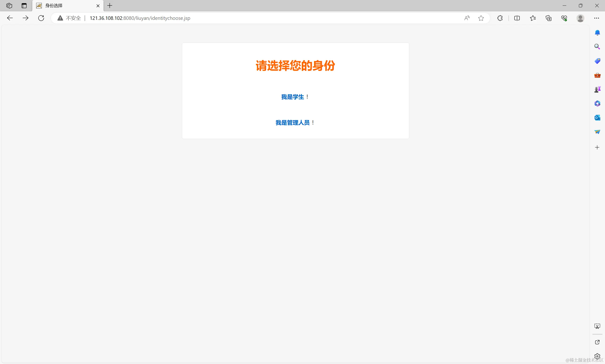Open the Settings and more menu

pyautogui.click(x=597, y=18)
